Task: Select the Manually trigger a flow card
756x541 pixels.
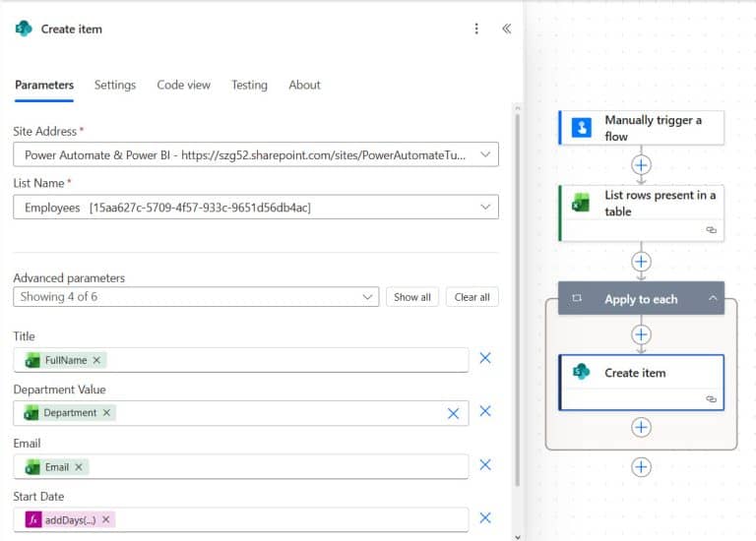Action: point(641,128)
